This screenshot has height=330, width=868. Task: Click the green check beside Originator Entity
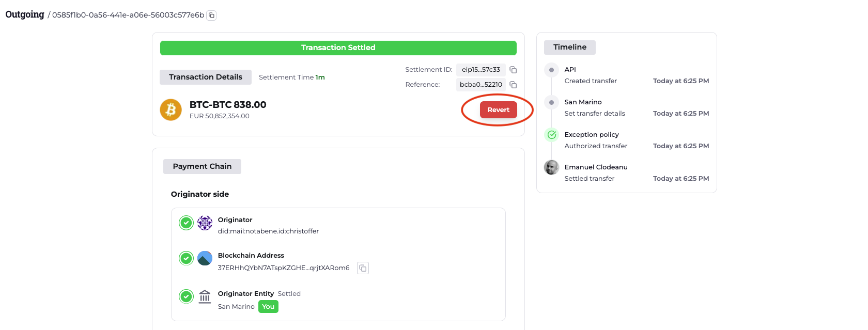click(186, 296)
